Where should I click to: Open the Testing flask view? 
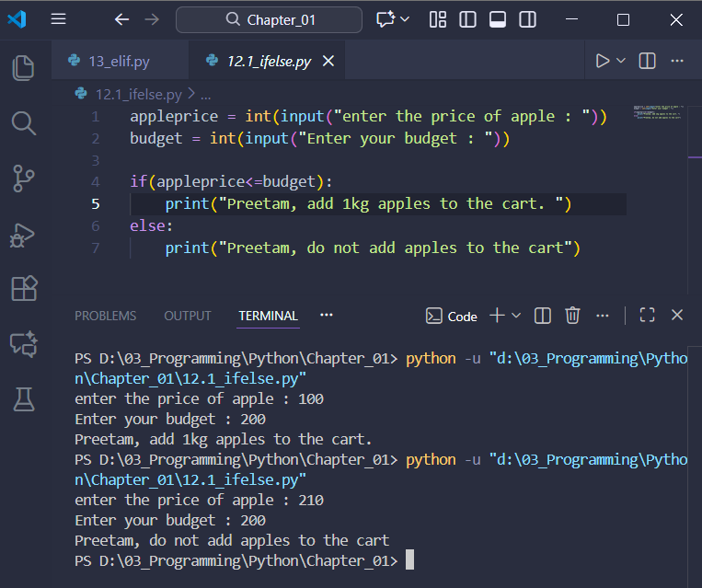point(24,399)
